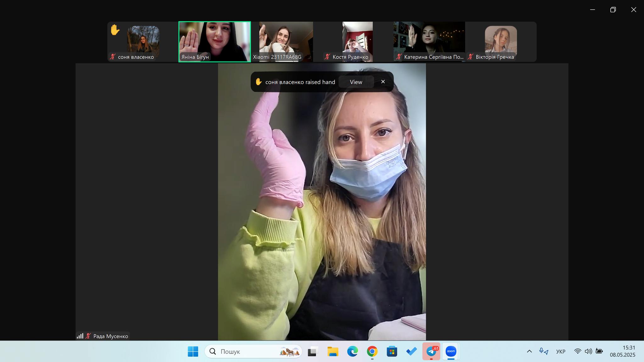644x362 pixels.
Task: Select Костя Руденко participant video
Action: 357,41
